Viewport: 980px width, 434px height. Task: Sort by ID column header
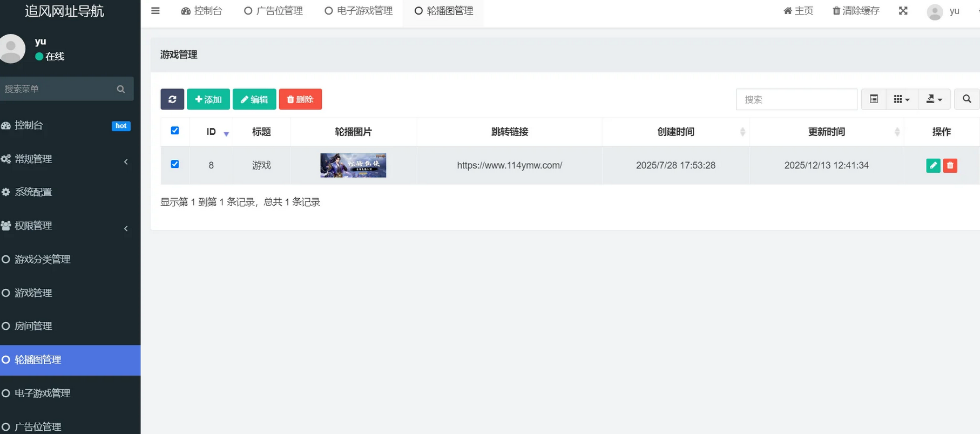tap(211, 132)
